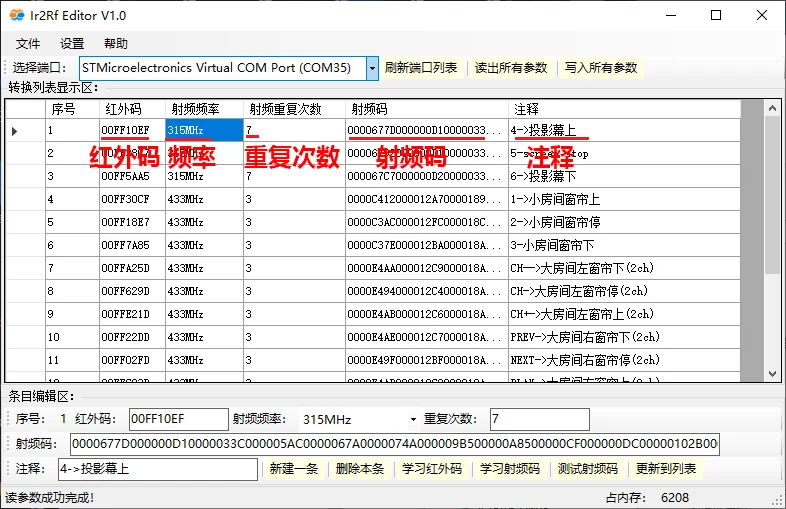The height and width of the screenshot is (509, 786).
Task: Select cell 00FFE21D in row 9
Action: point(132,314)
